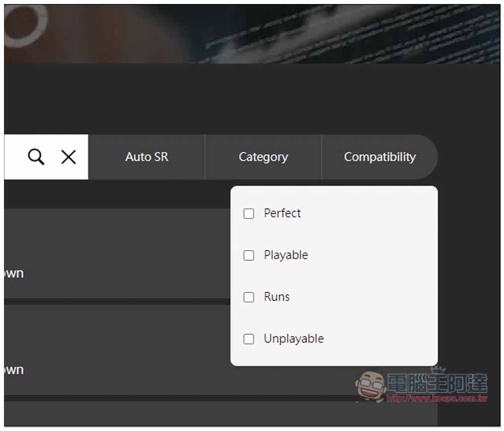Screen dimensions: 504x431
Task: Enable the Playable checkbox
Action: coord(248,255)
